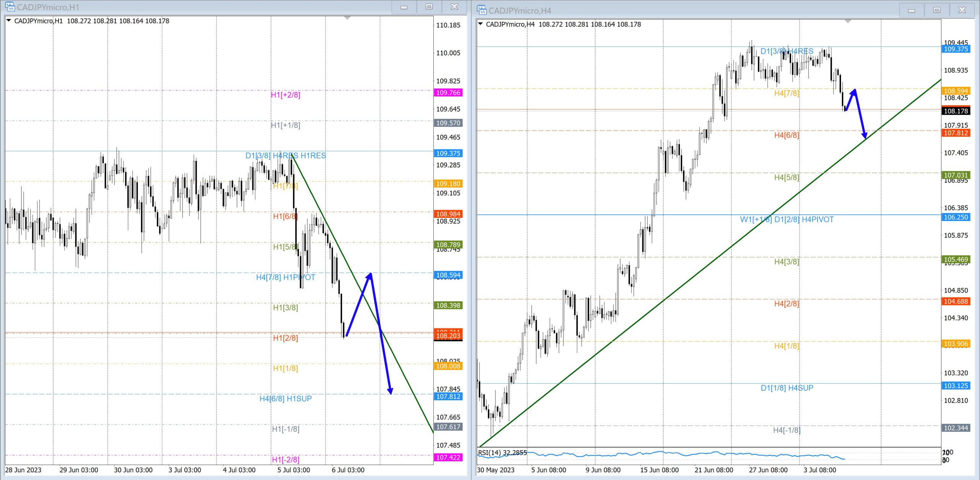The width and height of the screenshot is (980, 480).
Task: Restore the CADJPYmicro,H4 chart window
Action: pos(937,10)
